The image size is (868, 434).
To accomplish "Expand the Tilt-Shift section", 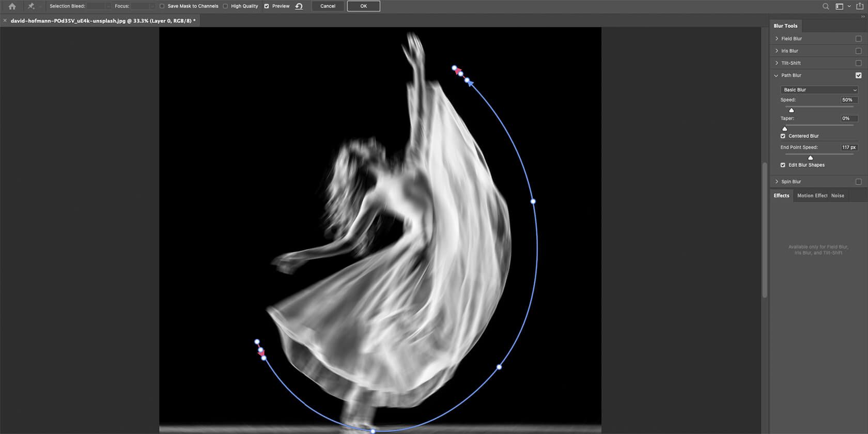I will click(x=777, y=63).
